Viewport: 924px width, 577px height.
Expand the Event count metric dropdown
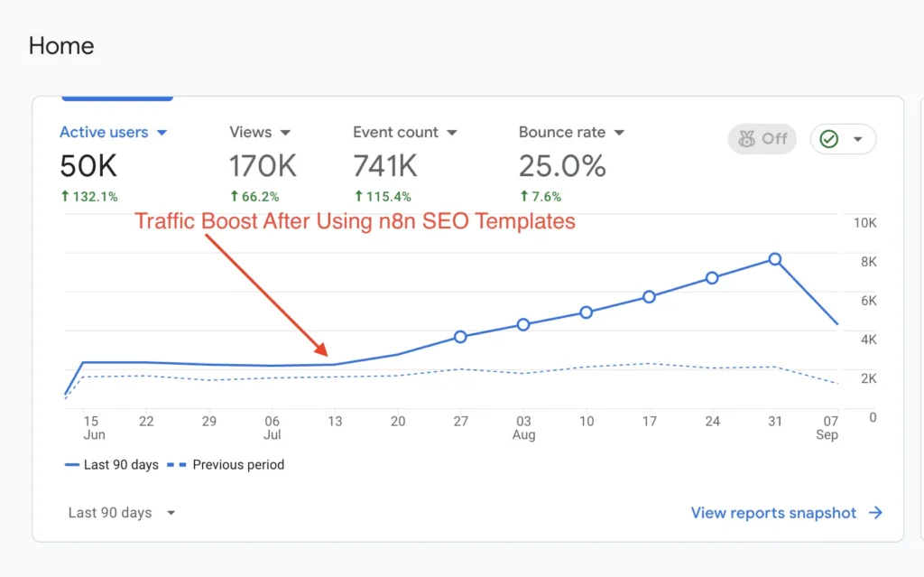point(452,133)
